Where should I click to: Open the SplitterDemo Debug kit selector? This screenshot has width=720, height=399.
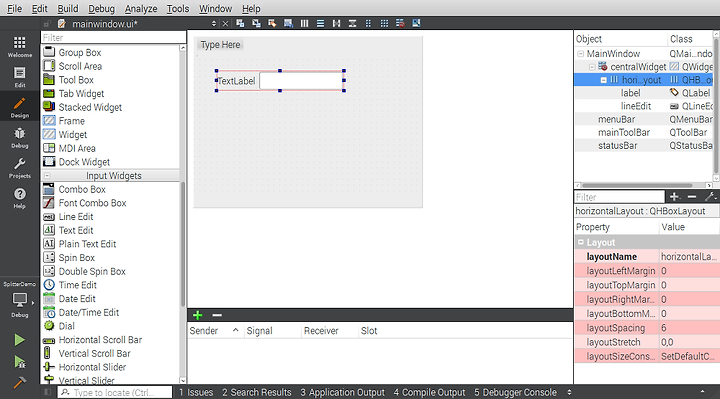pyautogui.click(x=19, y=299)
